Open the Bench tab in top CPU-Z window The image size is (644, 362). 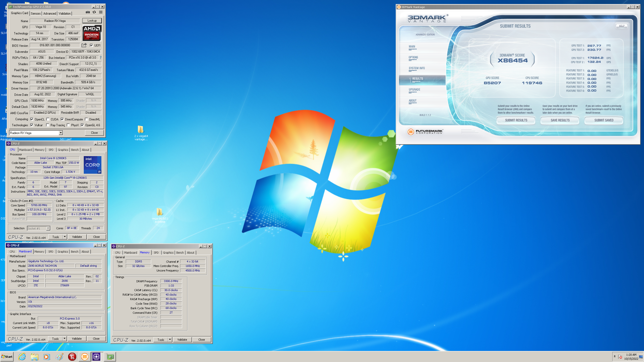pos(75,150)
